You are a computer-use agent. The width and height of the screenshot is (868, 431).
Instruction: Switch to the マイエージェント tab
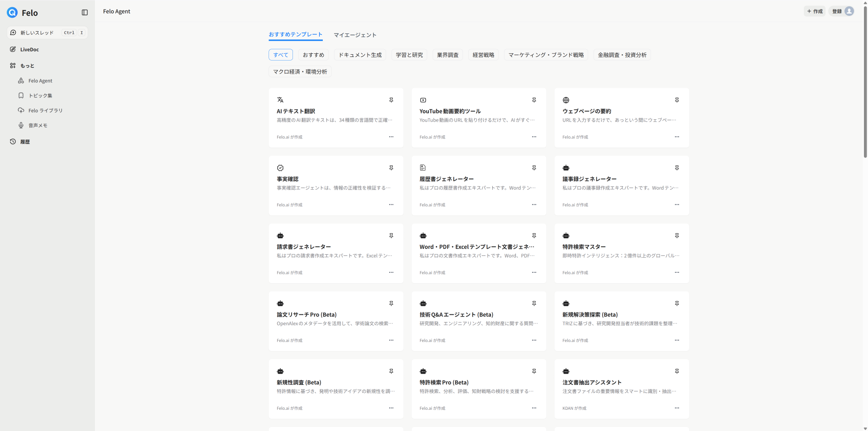[x=355, y=35]
